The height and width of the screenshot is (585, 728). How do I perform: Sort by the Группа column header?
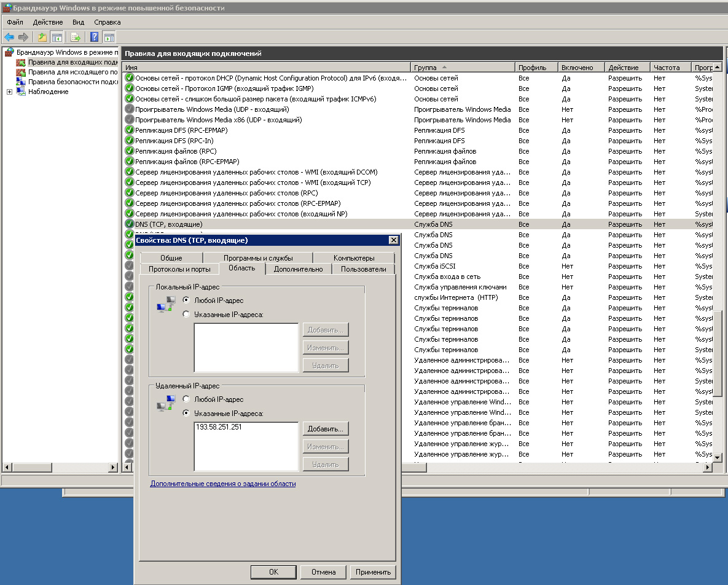click(463, 68)
